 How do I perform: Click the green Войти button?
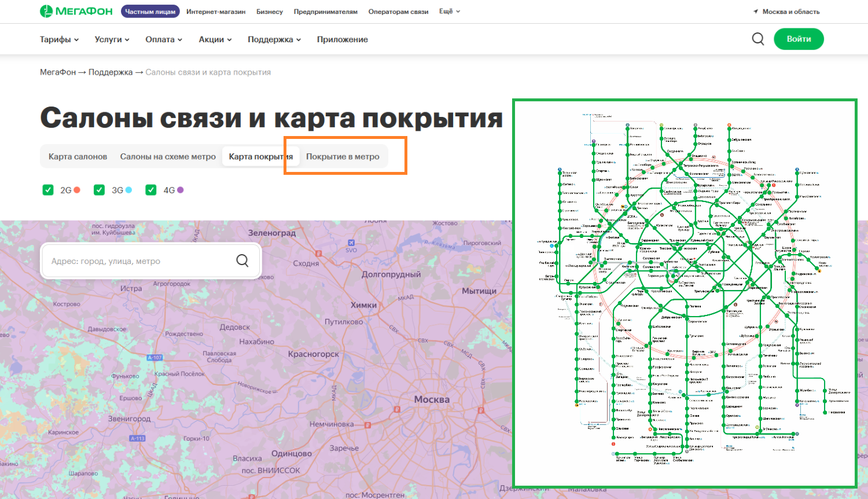pos(799,39)
